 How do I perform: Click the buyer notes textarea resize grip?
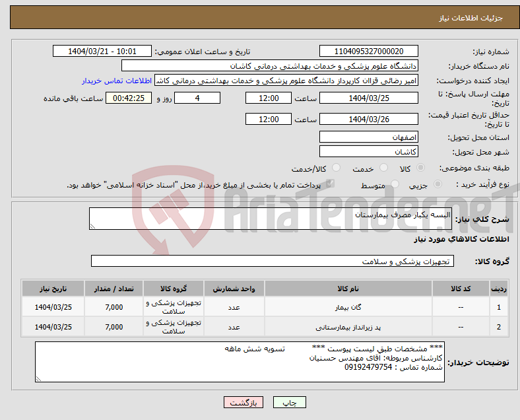coord(38,379)
